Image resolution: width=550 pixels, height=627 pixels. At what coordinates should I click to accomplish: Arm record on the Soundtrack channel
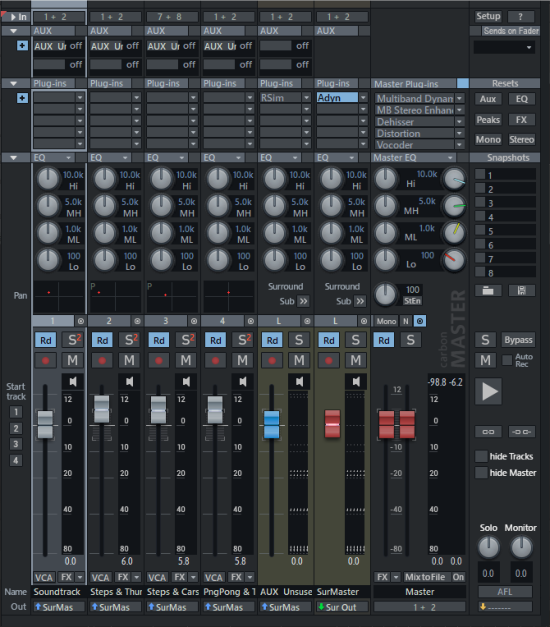coord(46,361)
